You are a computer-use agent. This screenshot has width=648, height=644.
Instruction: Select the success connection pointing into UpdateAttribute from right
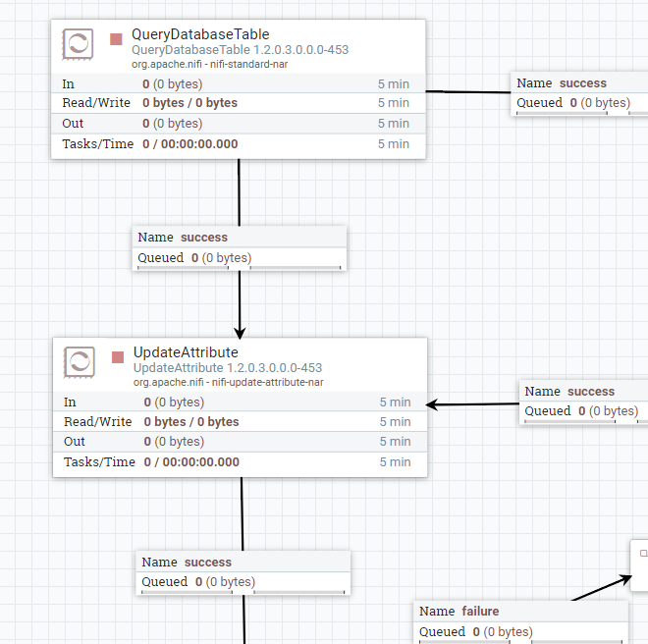pos(583,402)
